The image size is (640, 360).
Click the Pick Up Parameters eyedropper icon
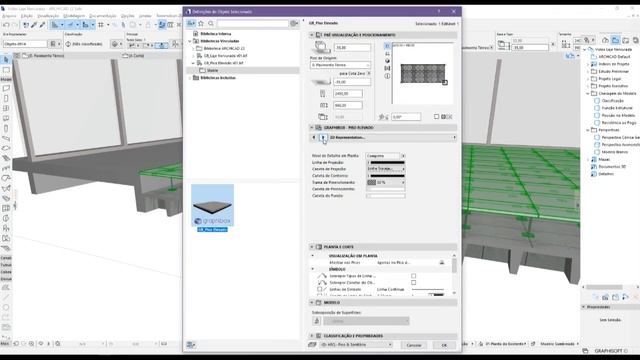[x=34, y=25]
